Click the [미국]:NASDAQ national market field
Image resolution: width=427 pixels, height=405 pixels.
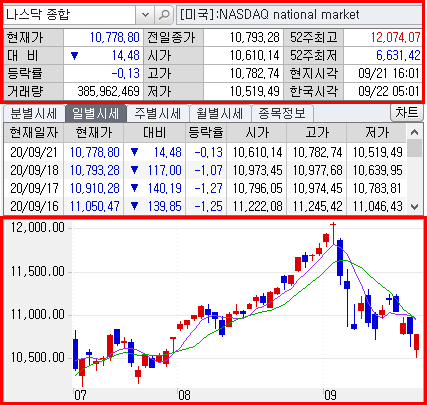click(x=299, y=15)
